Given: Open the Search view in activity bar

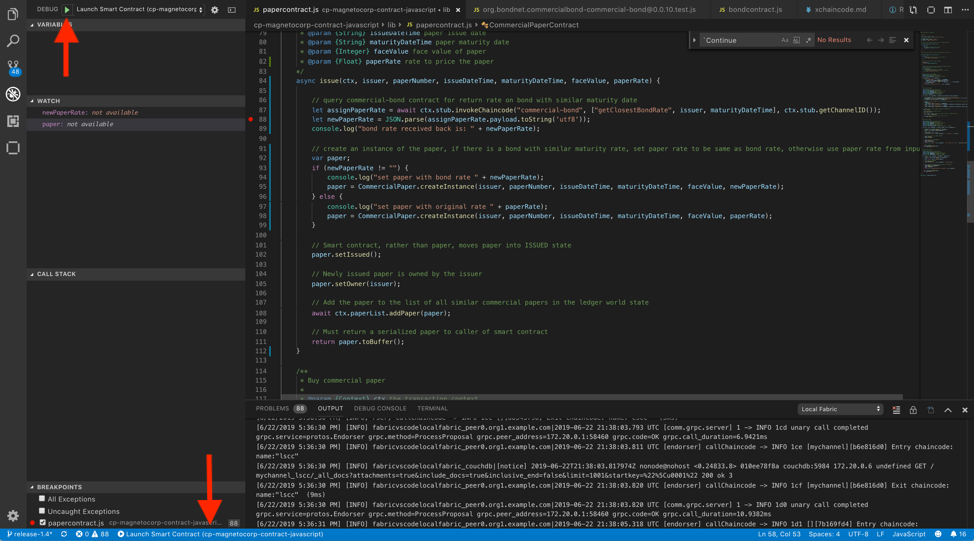Looking at the screenshot, I should pos(12,41).
